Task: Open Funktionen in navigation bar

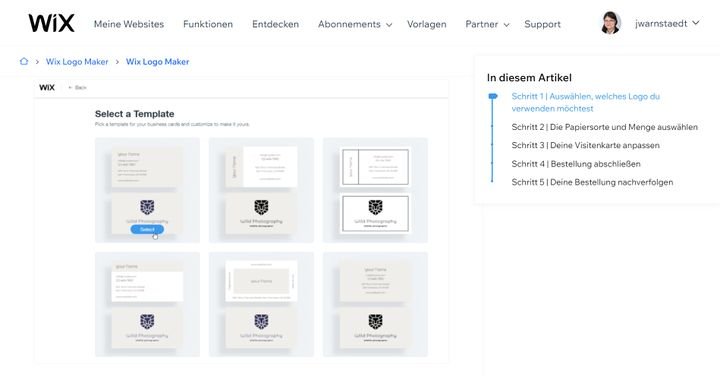Action: coord(208,24)
